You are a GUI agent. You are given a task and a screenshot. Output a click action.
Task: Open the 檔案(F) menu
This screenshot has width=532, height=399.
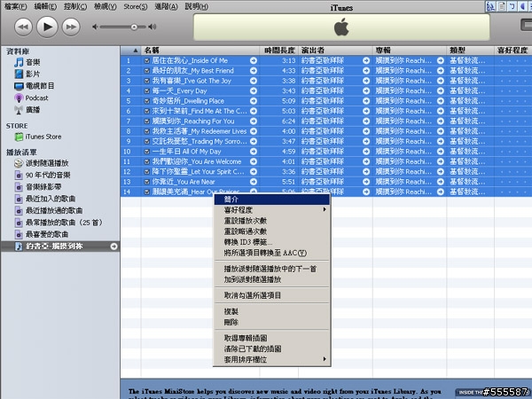tap(15, 6)
